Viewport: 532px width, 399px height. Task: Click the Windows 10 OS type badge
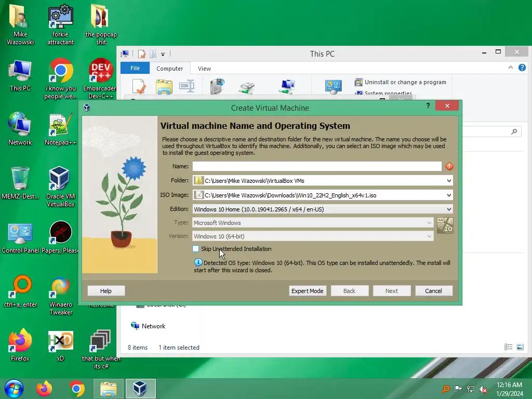pos(445,225)
